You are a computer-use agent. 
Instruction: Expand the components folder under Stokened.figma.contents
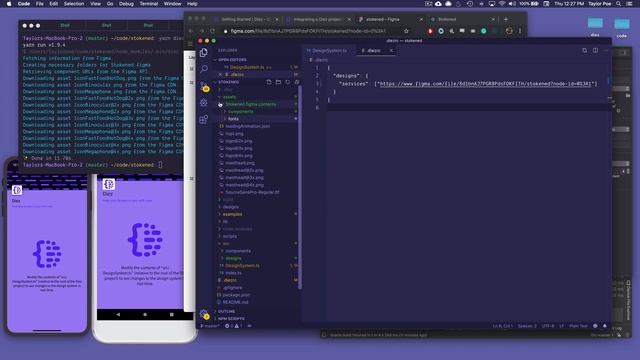click(239, 112)
